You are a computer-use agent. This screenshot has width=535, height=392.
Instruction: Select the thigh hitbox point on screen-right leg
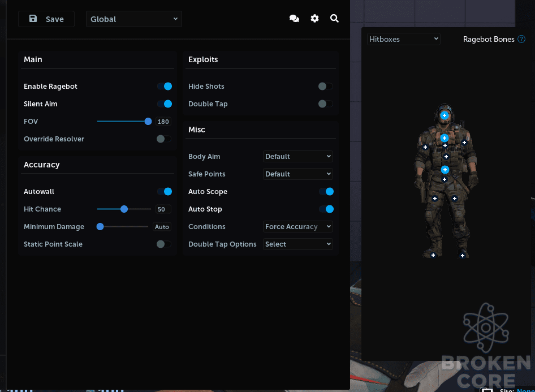click(455, 199)
